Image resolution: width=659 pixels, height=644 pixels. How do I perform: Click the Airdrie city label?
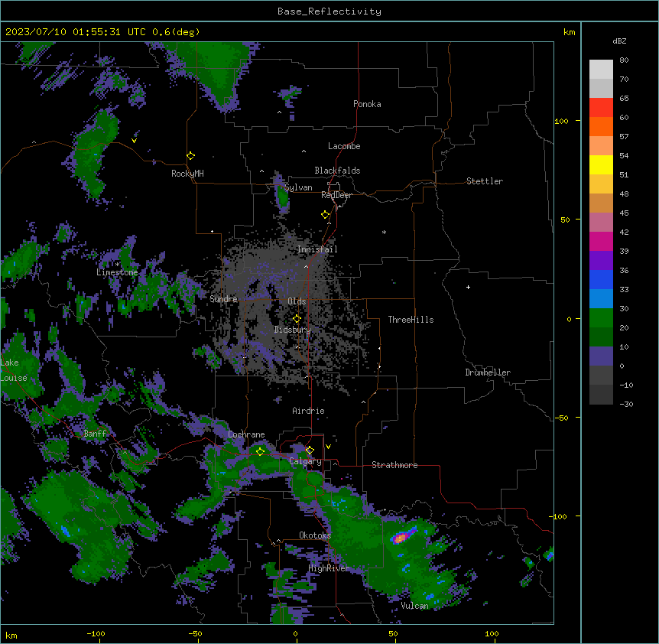coord(308,411)
